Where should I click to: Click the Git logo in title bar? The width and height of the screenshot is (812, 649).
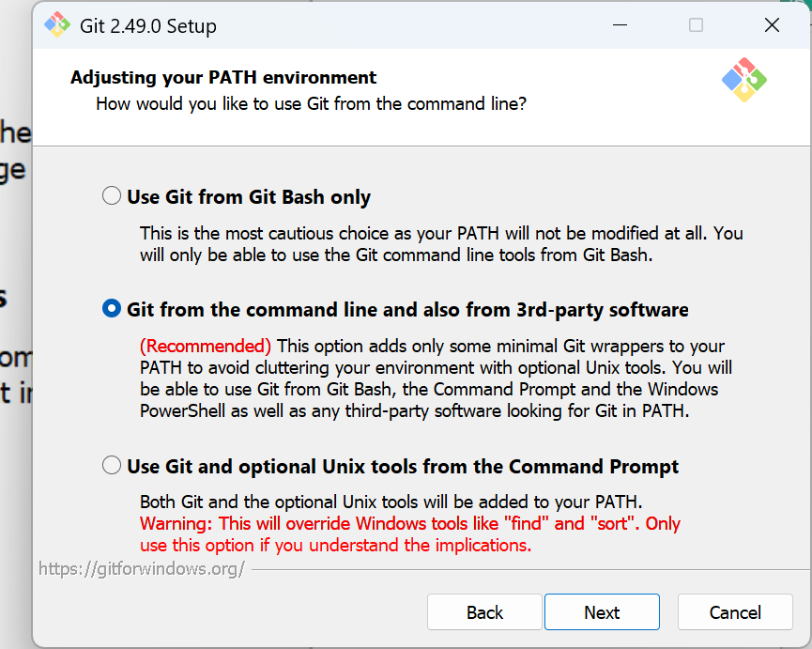click(57, 24)
